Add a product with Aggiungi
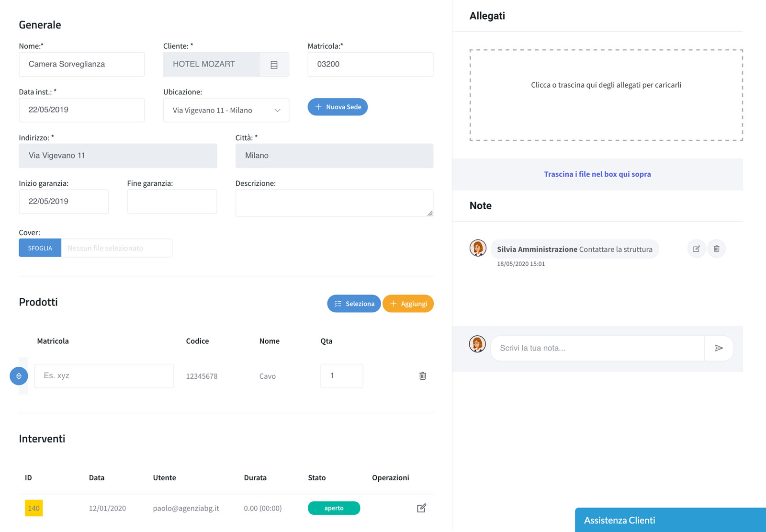This screenshot has width=766, height=532. [408, 304]
